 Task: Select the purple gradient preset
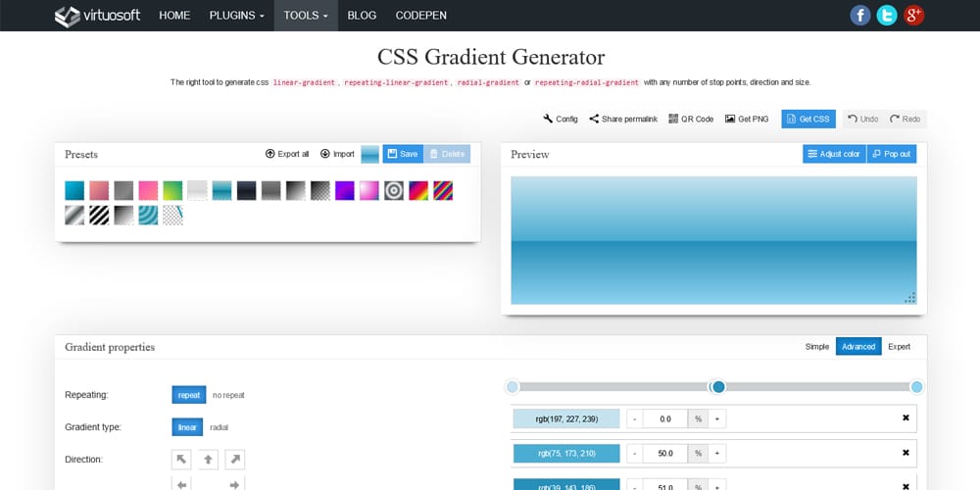(344, 191)
